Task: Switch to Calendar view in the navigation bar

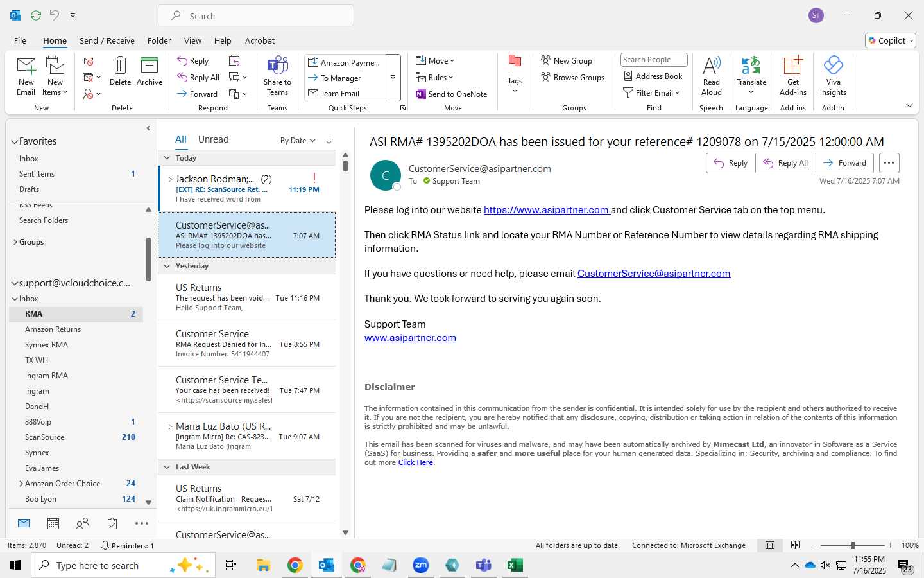Action: click(x=53, y=523)
